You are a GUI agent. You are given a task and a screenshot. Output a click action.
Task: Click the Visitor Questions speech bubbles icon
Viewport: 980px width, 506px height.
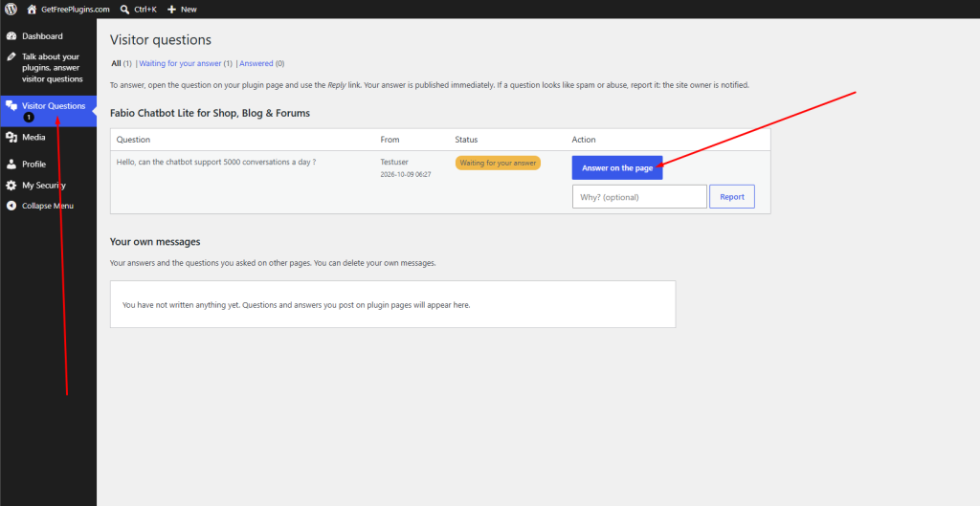click(x=11, y=105)
